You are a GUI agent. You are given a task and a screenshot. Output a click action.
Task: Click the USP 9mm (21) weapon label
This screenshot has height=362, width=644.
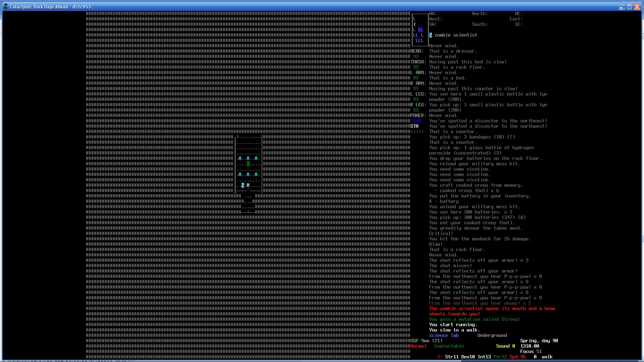point(427,341)
